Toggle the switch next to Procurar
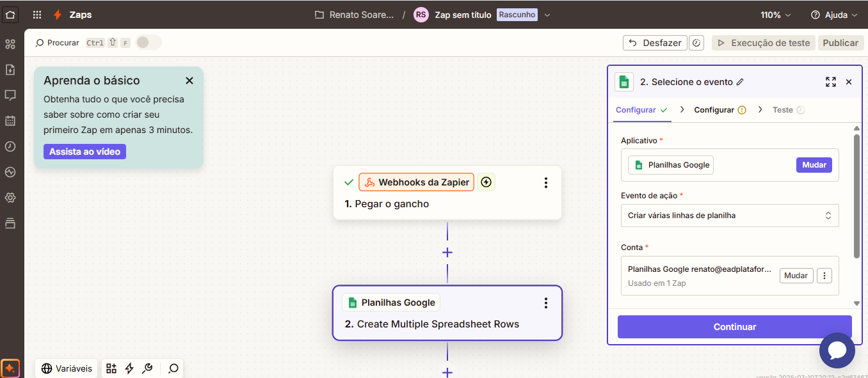 (148, 42)
